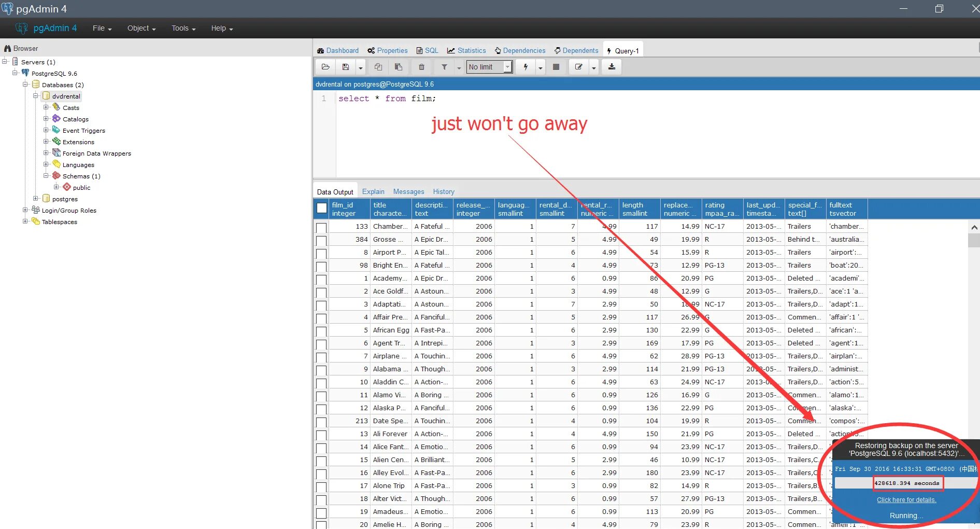The height and width of the screenshot is (529, 980).
Task: Check the row checkbox for film_id 384
Action: point(321,241)
